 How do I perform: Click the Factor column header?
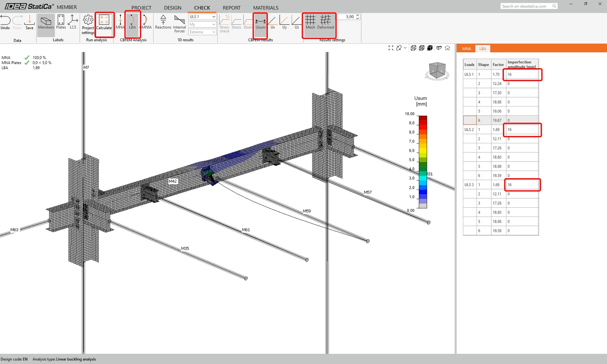coord(498,64)
